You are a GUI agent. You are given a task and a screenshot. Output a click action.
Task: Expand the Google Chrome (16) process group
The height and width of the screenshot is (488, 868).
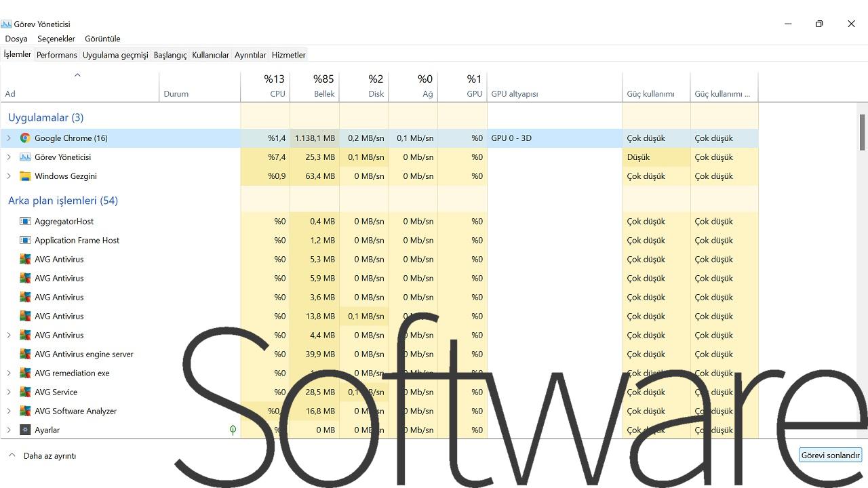tap(9, 138)
